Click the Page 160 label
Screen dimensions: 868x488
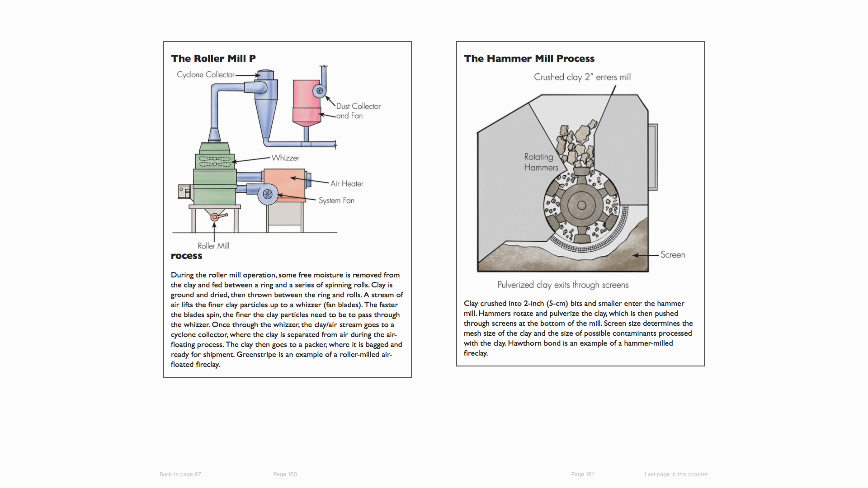285,474
